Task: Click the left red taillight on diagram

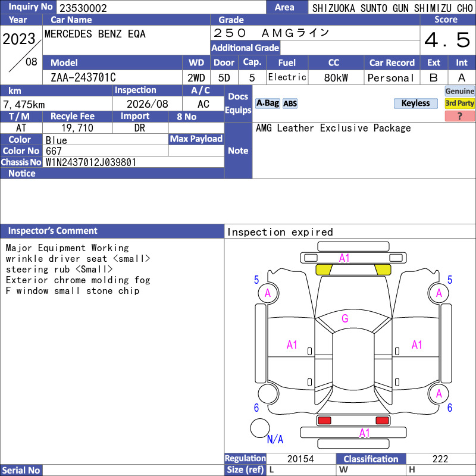Action: (324, 421)
